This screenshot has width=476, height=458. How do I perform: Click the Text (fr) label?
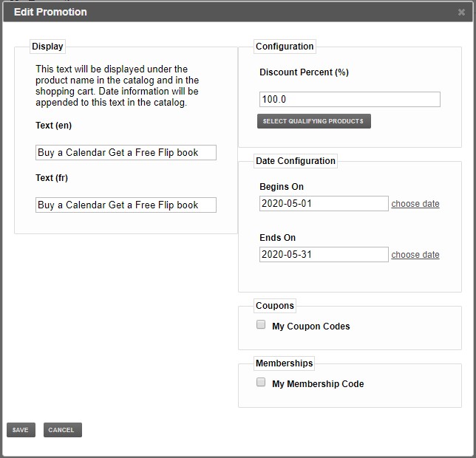[x=52, y=178]
